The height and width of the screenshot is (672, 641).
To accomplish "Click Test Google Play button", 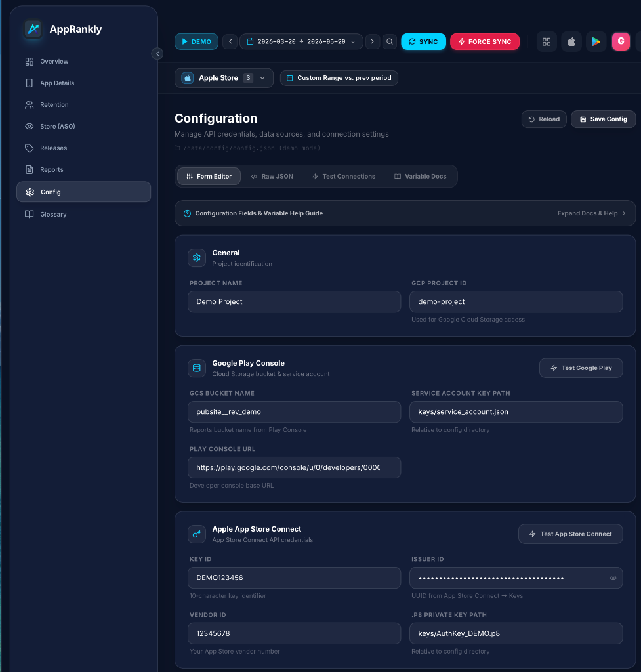I will (x=581, y=367).
